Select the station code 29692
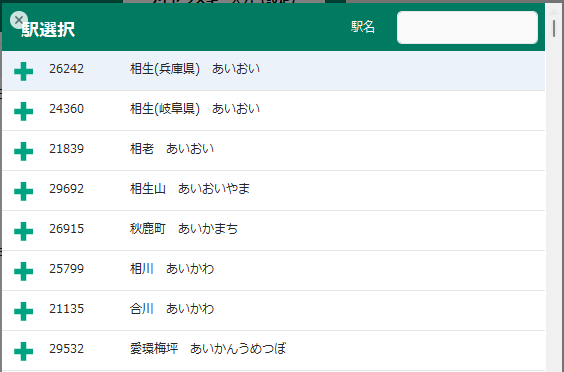Screen dimensions: 564x372 point(67,189)
